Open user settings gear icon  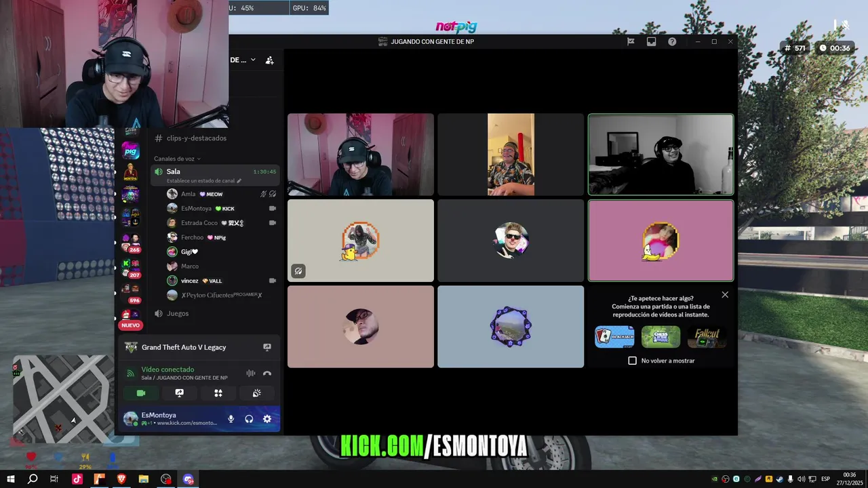tap(267, 419)
